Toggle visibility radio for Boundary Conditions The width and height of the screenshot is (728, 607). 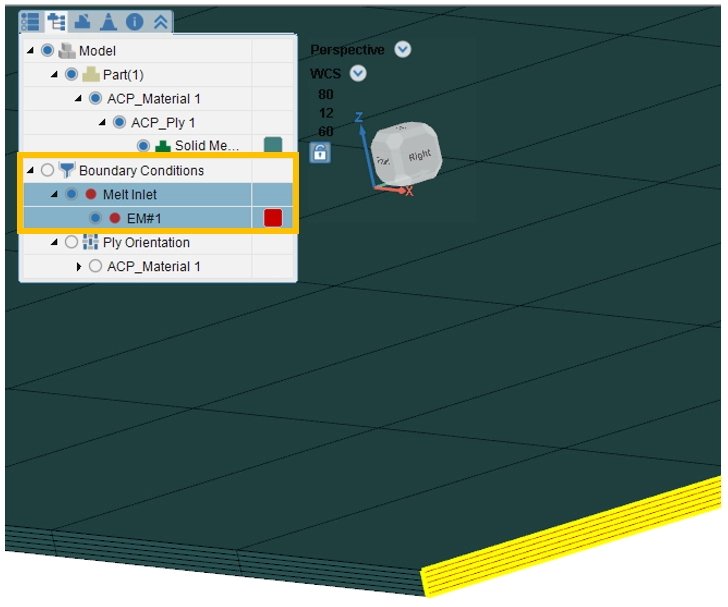pos(47,170)
